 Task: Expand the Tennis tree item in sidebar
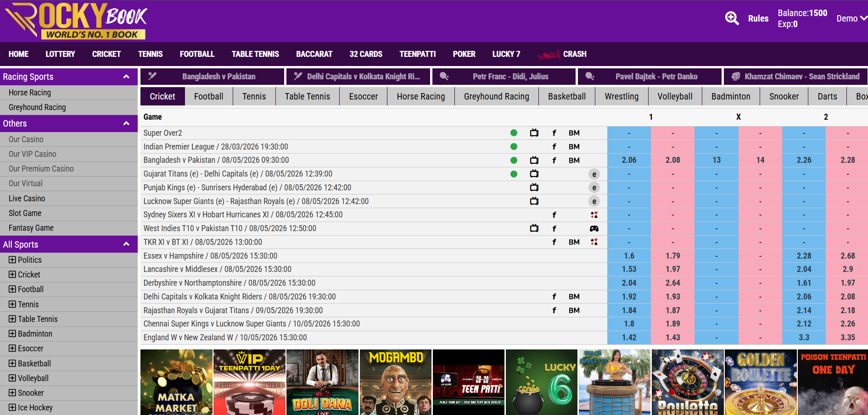[x=12, y=304]
